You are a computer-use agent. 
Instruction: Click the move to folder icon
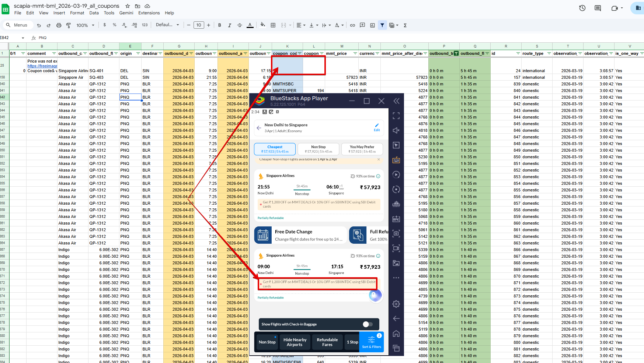137,6
